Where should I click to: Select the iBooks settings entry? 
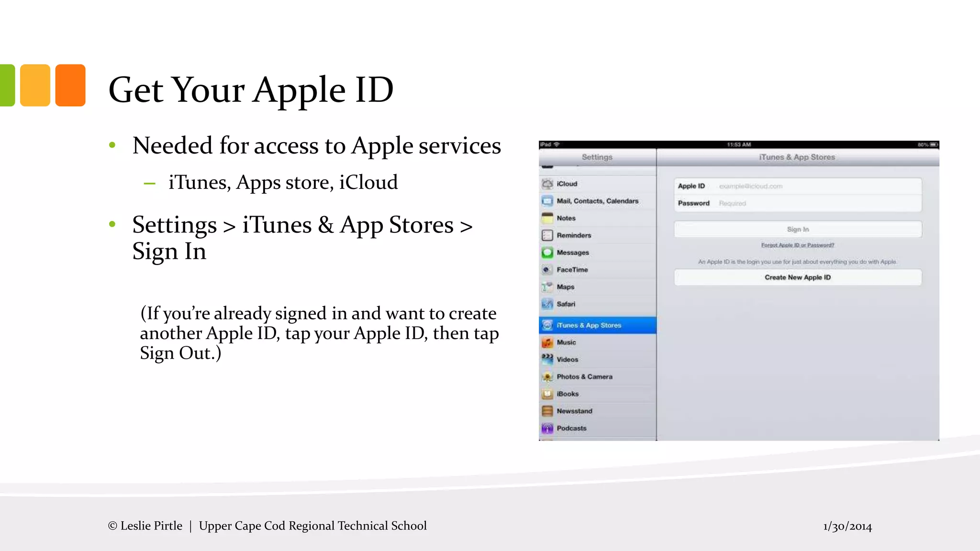(x=598, y=394)
